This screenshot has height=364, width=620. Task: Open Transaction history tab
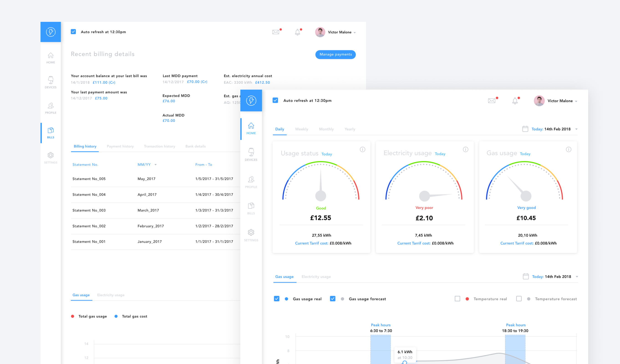click(x=159, y=146)
